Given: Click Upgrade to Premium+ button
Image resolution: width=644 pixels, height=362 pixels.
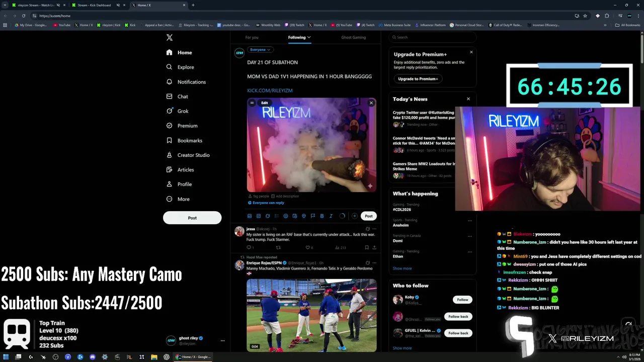Looking at the screenshot, I should pyautogui.click(x=418, y=79).
